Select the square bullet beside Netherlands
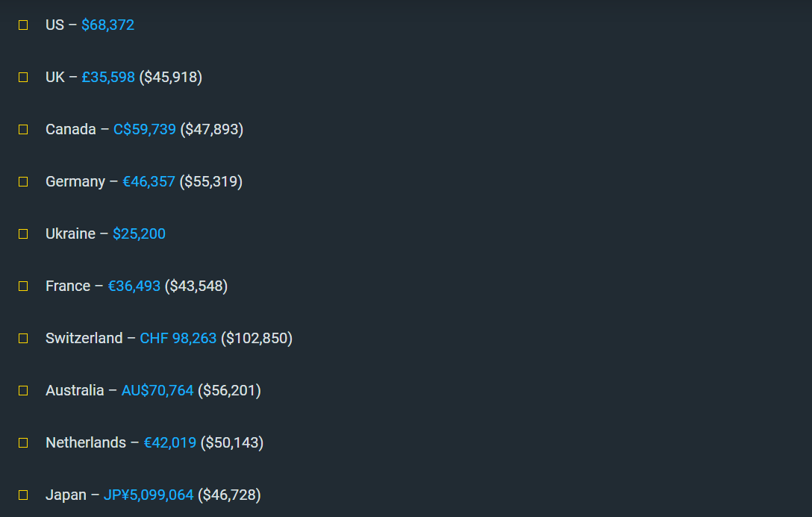 click(x=23, y=443)
